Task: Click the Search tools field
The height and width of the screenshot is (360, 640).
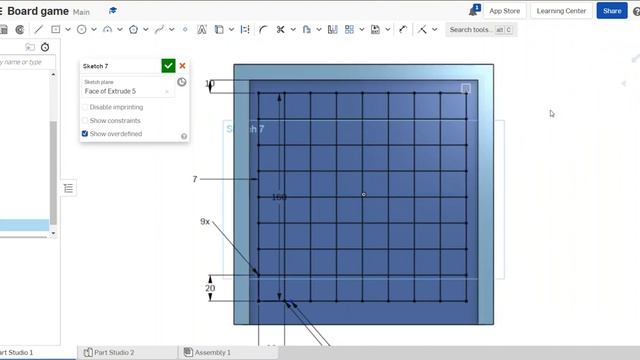Action: 481,29
